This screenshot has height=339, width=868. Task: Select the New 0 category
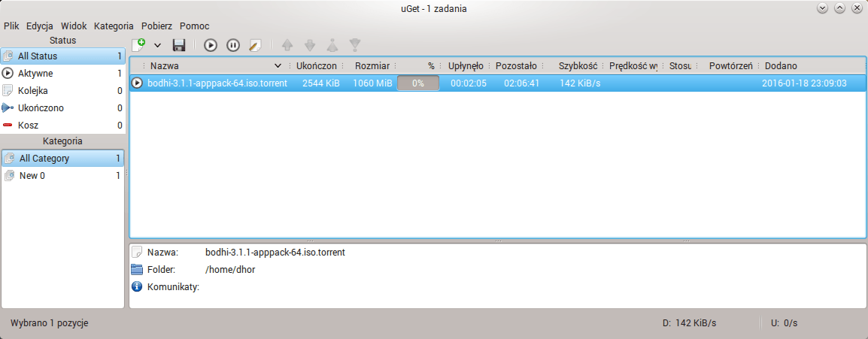(62, 176)
